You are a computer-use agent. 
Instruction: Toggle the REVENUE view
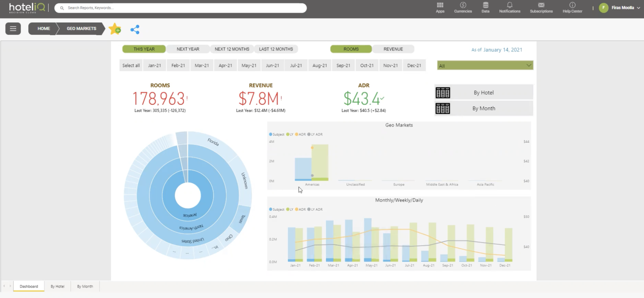[393, 49]
